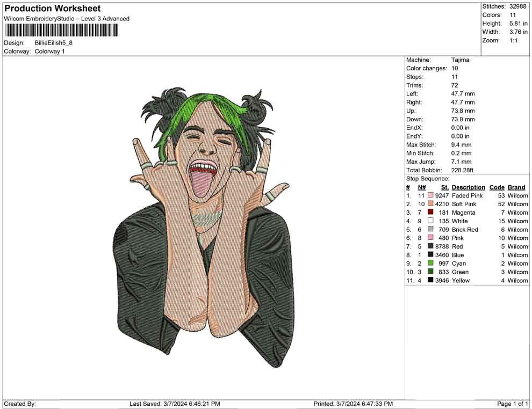Click the 'Production Worksheet' heading
This screenshot has height=409, width=532.
pyautogui.click(x=53, y=9)
